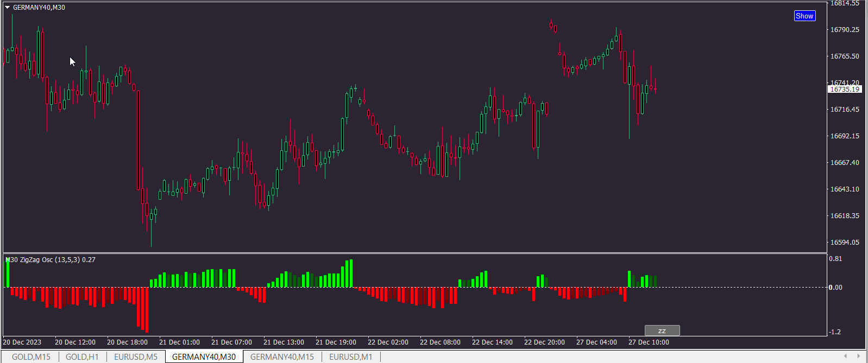
Task: Click the 22 Dec 20:00 time label
Action: click(544, 342)
